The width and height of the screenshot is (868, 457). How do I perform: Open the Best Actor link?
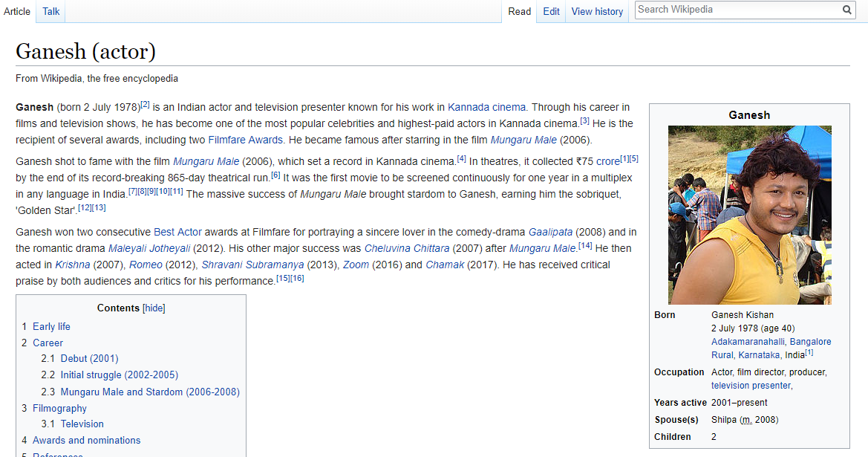tap(177, 232)
